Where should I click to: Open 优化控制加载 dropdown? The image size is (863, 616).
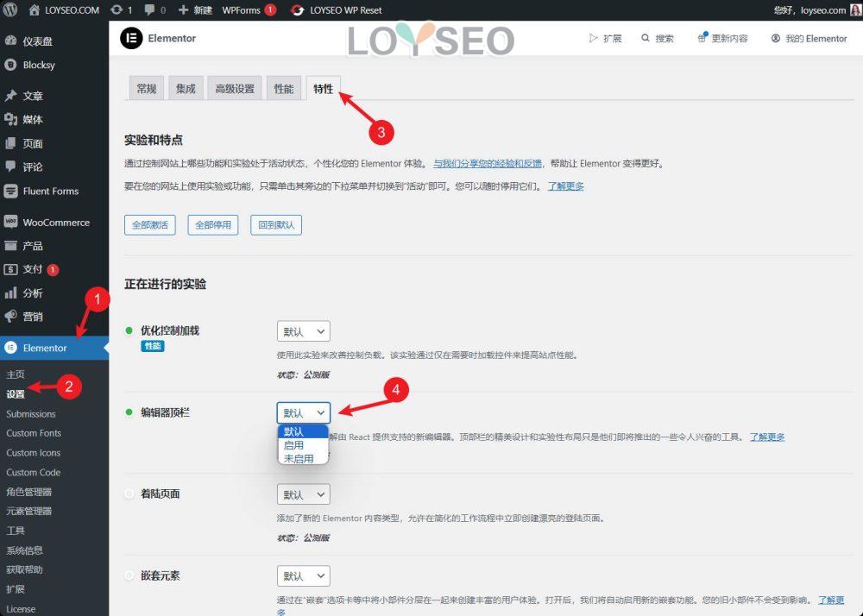tap(303, 331)
